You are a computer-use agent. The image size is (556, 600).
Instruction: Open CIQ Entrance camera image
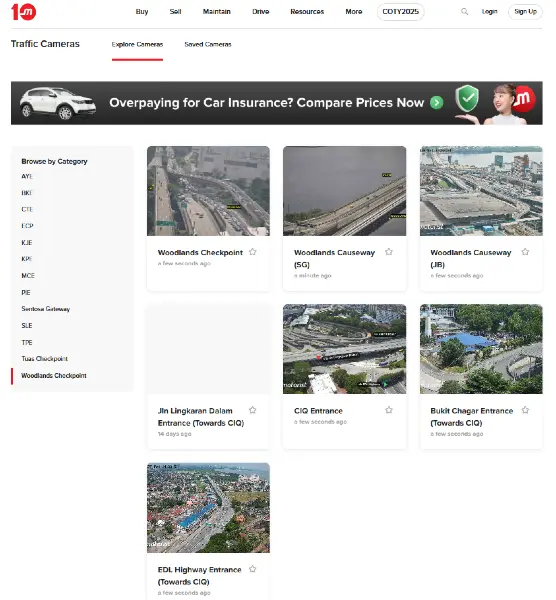point(344,349)
